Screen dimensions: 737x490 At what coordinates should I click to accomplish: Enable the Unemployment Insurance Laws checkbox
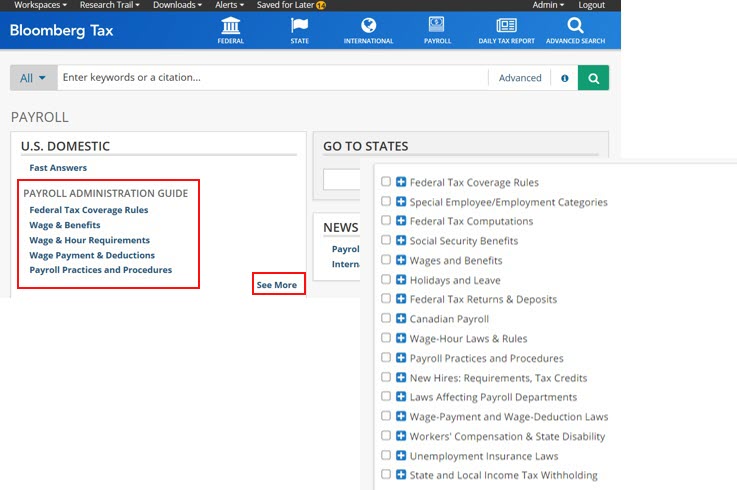click(386, 456)
